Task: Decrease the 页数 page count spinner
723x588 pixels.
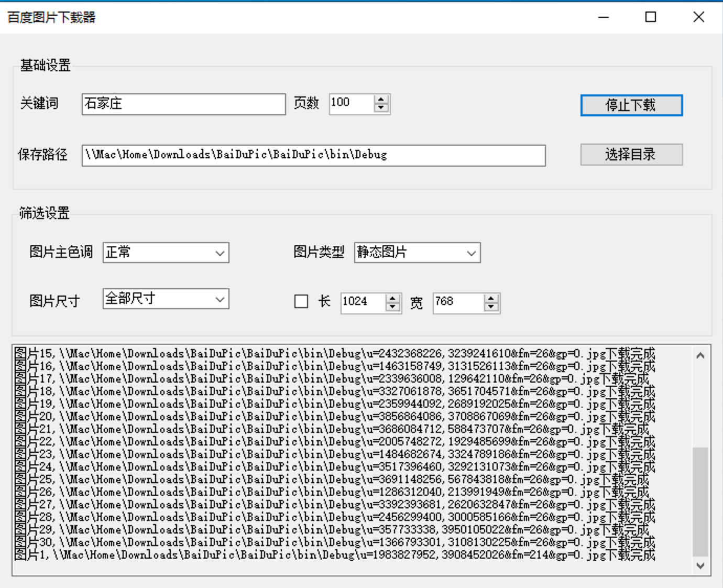Action: click(x=381, y=108)
